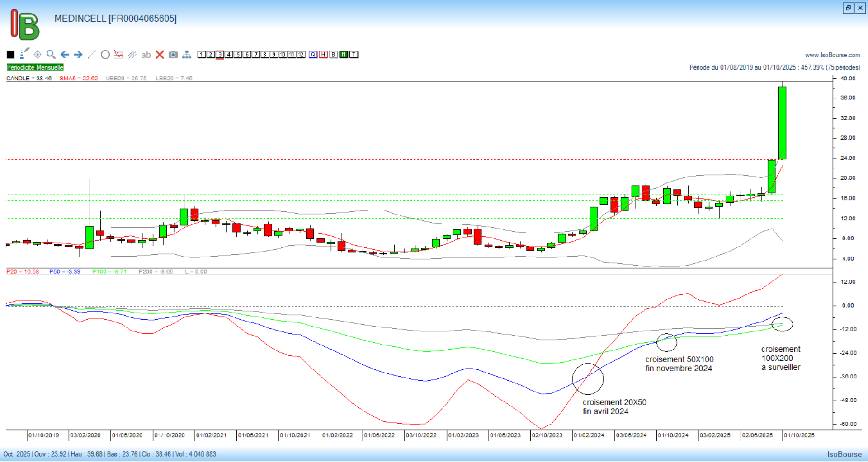Toggle the green M monthly periodicity button
This screenshot has width=868, height=462.
(344, 55)
